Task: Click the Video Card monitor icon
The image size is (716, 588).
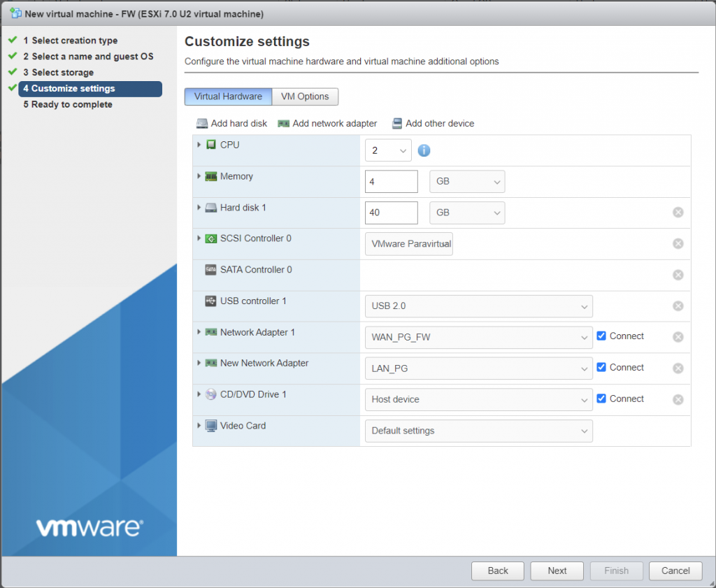Action: (210, 426)
